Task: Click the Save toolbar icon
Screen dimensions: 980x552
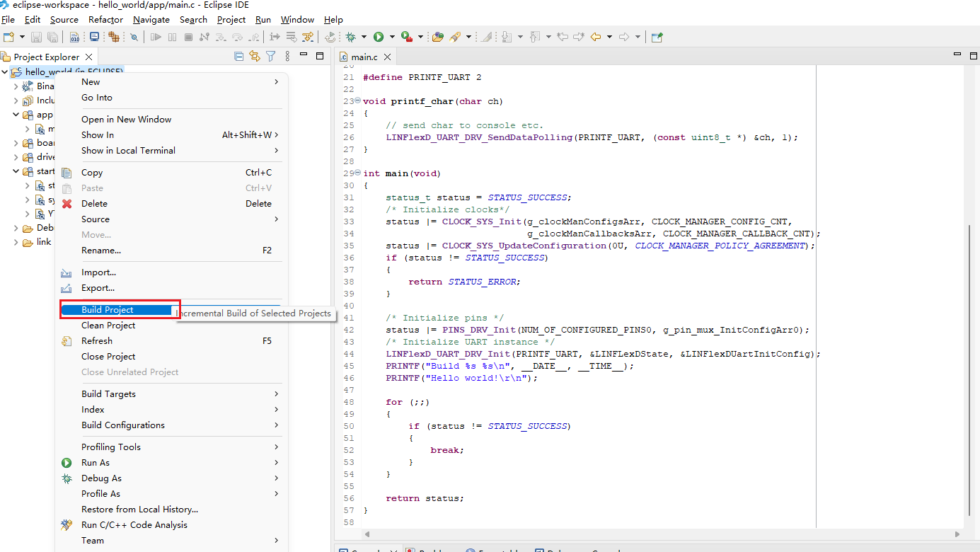Action: pos(36,37)
